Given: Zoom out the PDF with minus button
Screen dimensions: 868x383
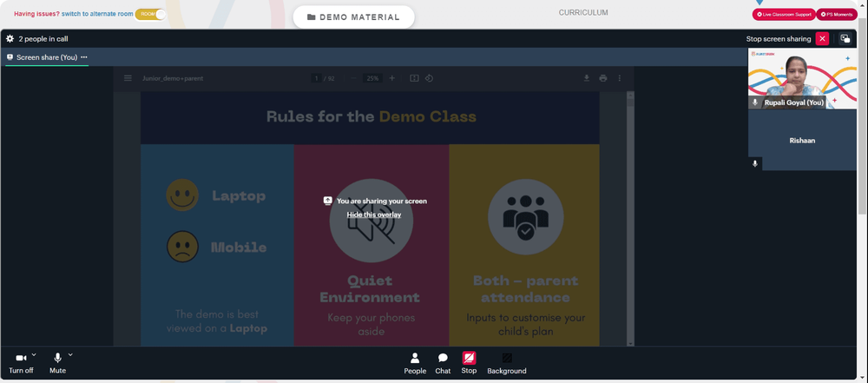Looking at the screenshot, I should click(x=353, y=78).
